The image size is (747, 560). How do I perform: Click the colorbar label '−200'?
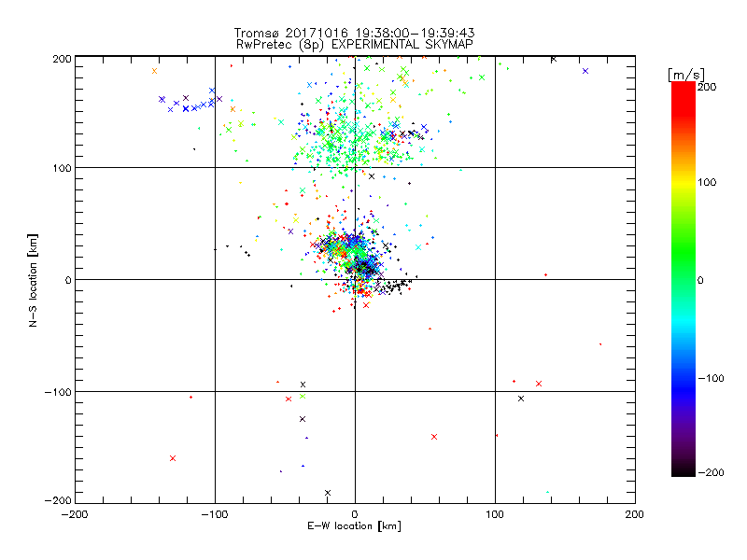click(x=712, y=473)
